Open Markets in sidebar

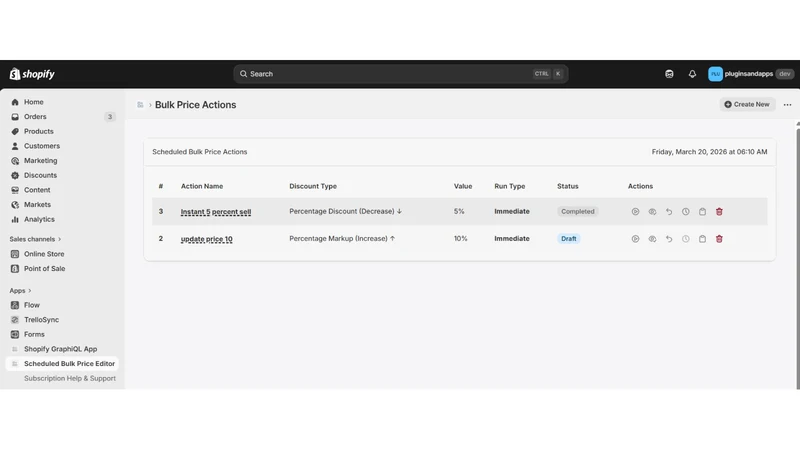click(37, 205)
